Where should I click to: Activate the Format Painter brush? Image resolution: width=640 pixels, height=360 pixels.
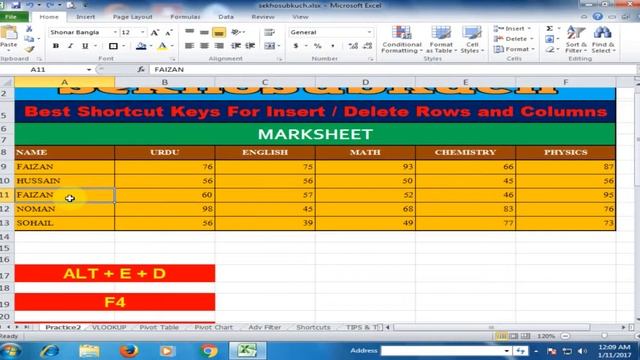(x=29, y=49)
